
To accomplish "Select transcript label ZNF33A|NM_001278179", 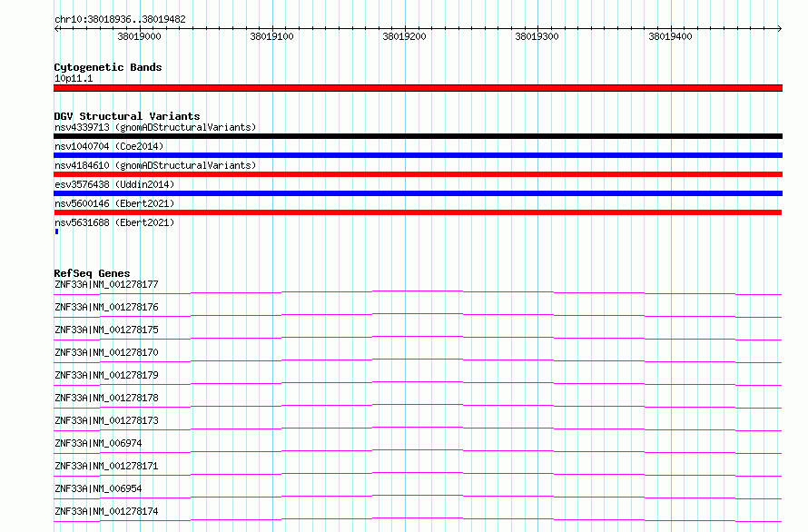I will point(106,375).
